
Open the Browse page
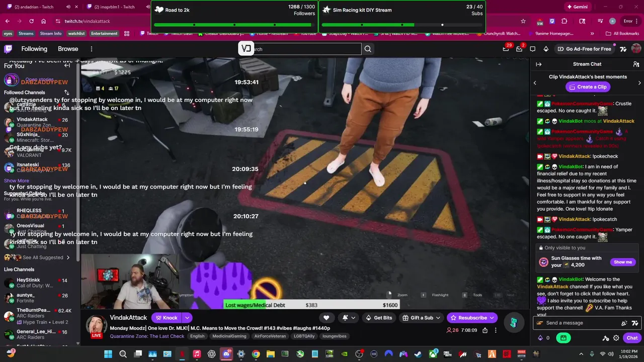pyautogui.click(x=68, y=49)
